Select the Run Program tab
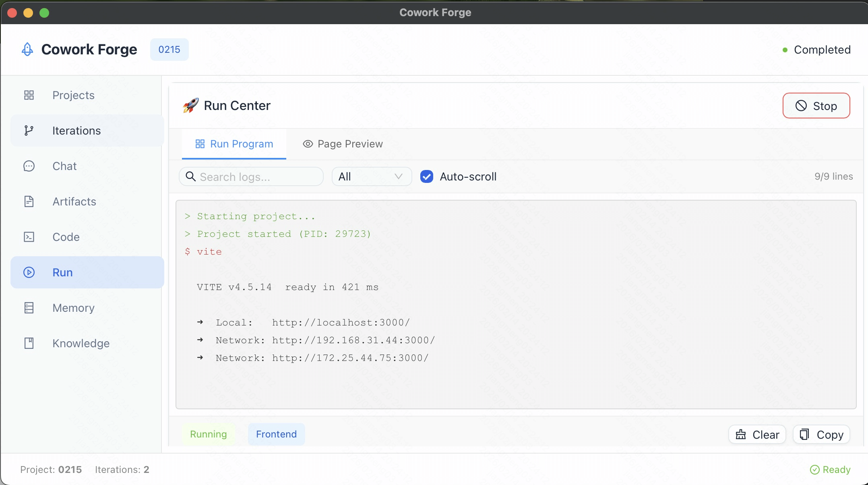Image resolution: width=868 pixels, height=485 pixels. pyautogui.click(x=234, y=144)
